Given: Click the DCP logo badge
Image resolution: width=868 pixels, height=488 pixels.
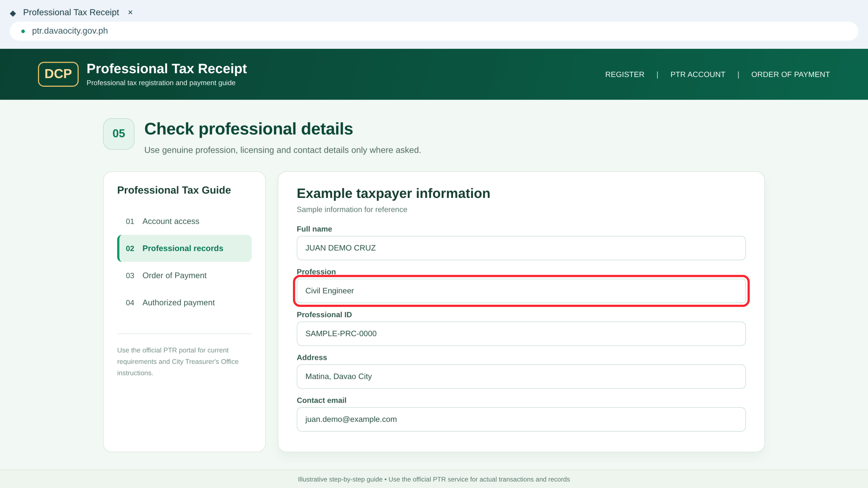Looking at the screenshot, I should [58, 74].
